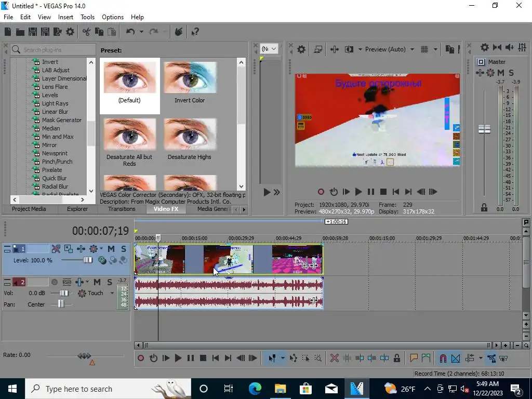Select the Normal edit tool
The width and height of the screenshot is (532, 399).
pyautogui.click(x=272, y=358)
